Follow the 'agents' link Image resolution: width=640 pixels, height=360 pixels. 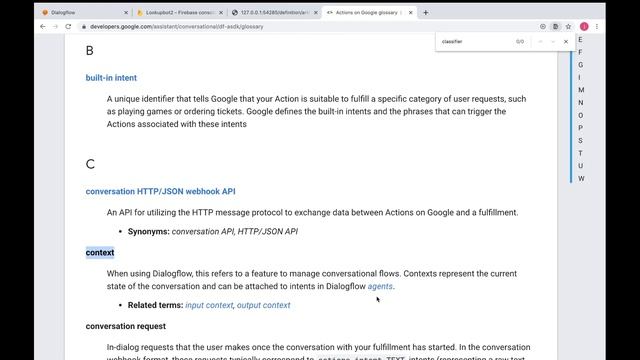pyautogui.click(x=380, y=287)
